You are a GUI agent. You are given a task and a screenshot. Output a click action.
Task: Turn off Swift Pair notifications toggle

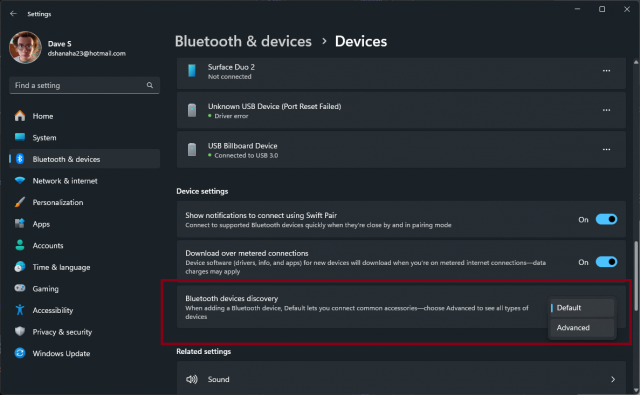pyautogui.click(x=606, y=220)
